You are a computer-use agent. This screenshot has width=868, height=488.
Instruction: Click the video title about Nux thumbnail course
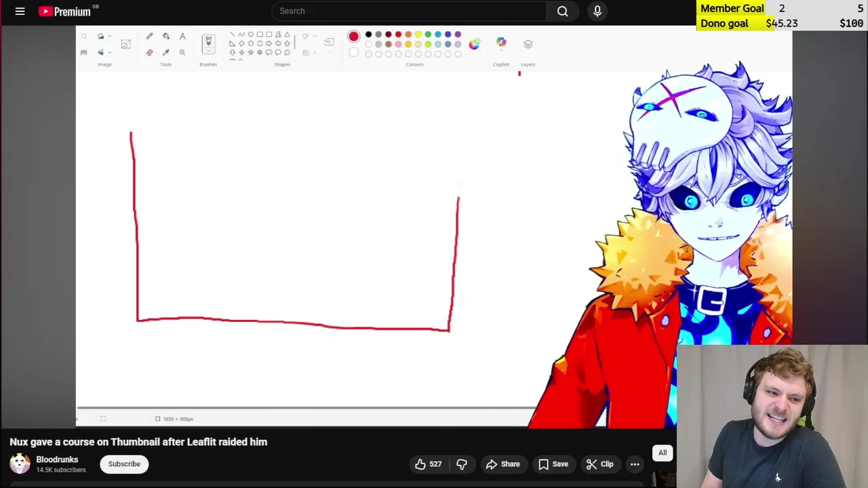[138, 442]
